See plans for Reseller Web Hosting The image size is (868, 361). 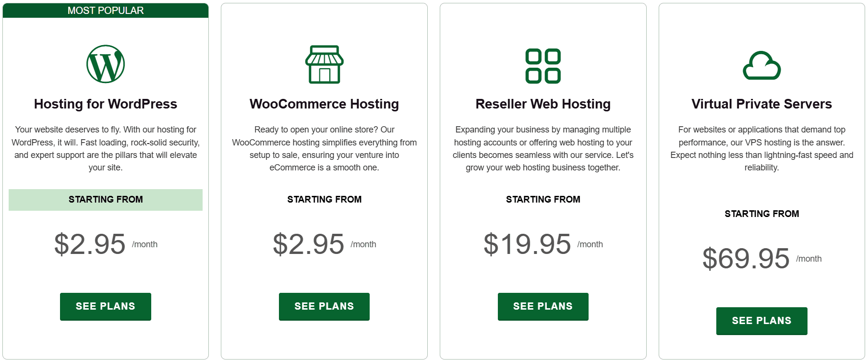[543, 306]
